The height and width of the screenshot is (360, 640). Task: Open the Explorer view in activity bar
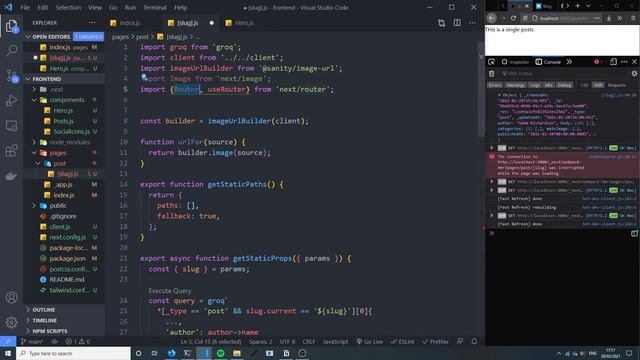11,27
